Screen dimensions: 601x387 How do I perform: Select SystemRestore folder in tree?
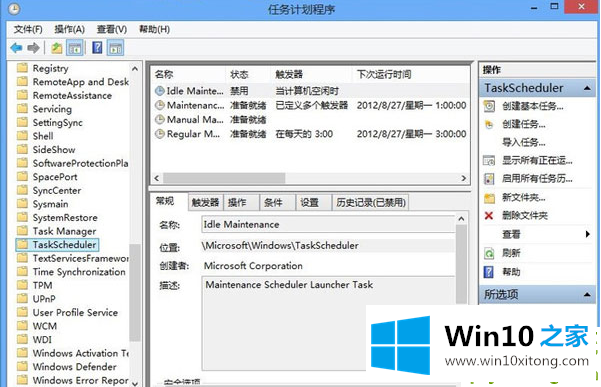pyautogui.click(x=65, y=218)
